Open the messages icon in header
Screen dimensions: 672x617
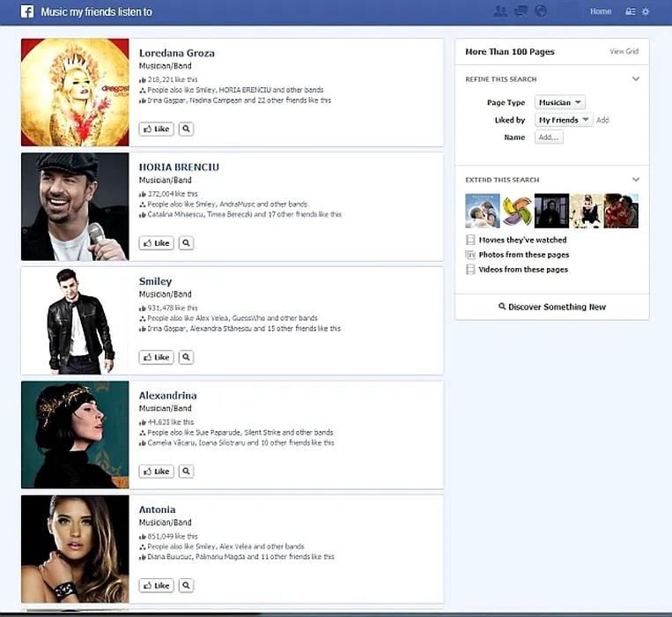pyautogui.click(x=521, y=11)
